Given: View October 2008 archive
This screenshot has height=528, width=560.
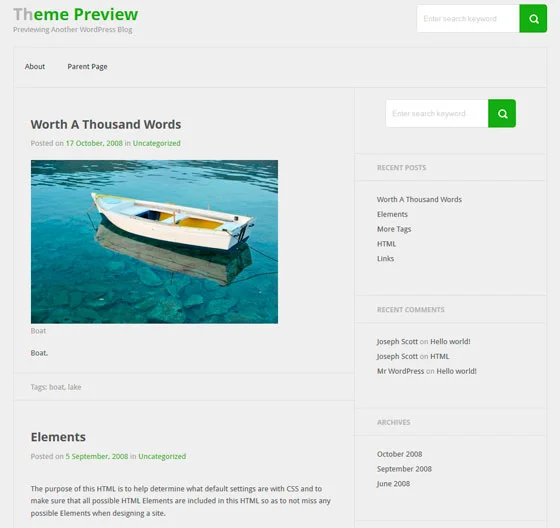Looking at the screenshot, I should pos(399,454).
